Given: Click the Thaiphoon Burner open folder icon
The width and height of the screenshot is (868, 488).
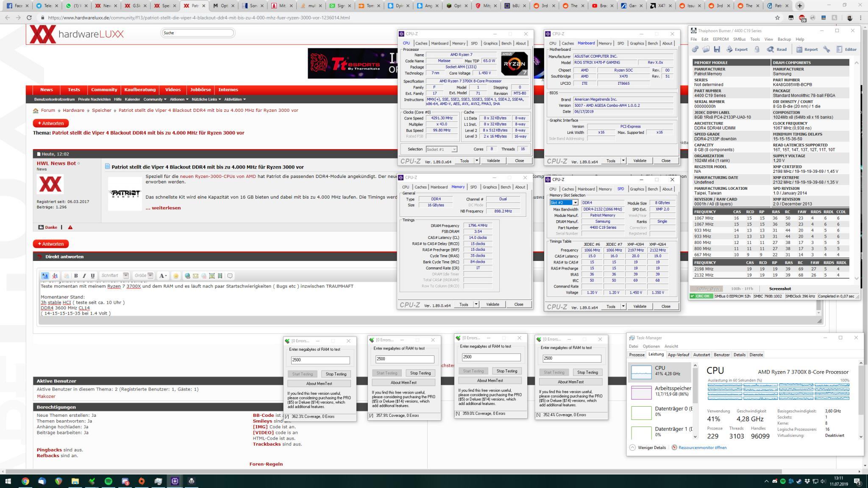Looking at the screenshot, I should coord(706,49).
